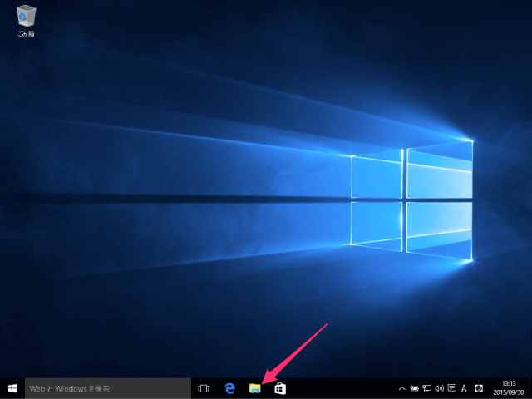Toggle the IME input mode A
532x399 pixels.
coord(464,388)
